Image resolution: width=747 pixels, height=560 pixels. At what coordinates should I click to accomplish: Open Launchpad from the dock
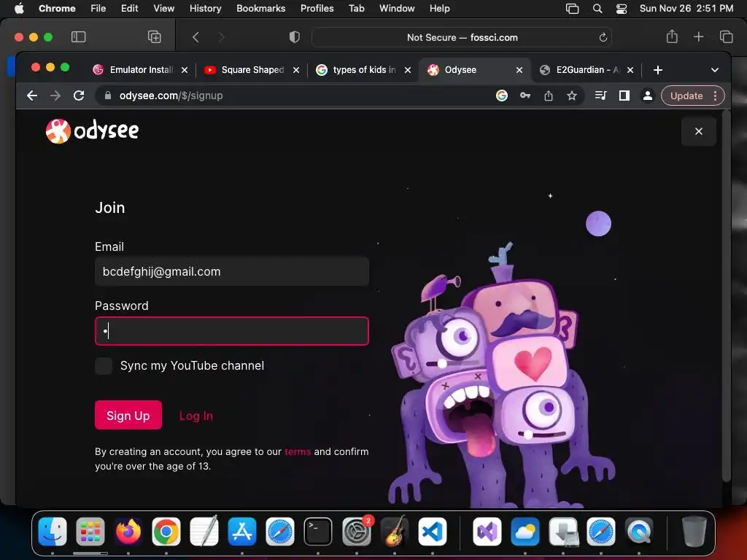(x=90, y=532)
